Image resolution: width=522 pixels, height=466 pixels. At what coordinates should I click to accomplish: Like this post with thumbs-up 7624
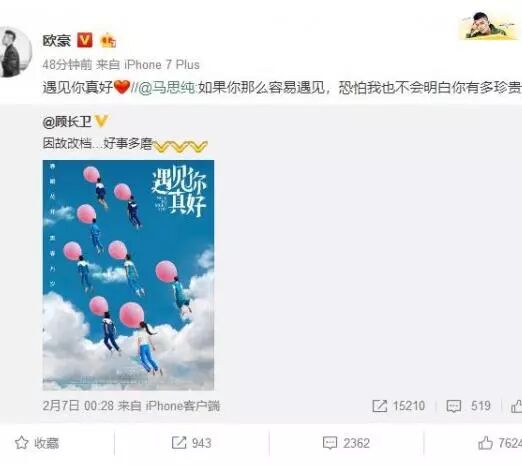(500, 443)
